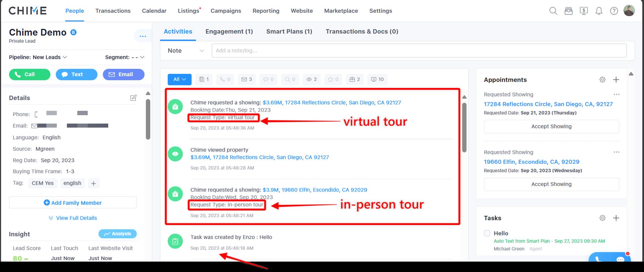The width and height of the screenshot is (644, 272).
Task: Click Add Family Member
Action: pyautogui.click(x=73, y=203)
